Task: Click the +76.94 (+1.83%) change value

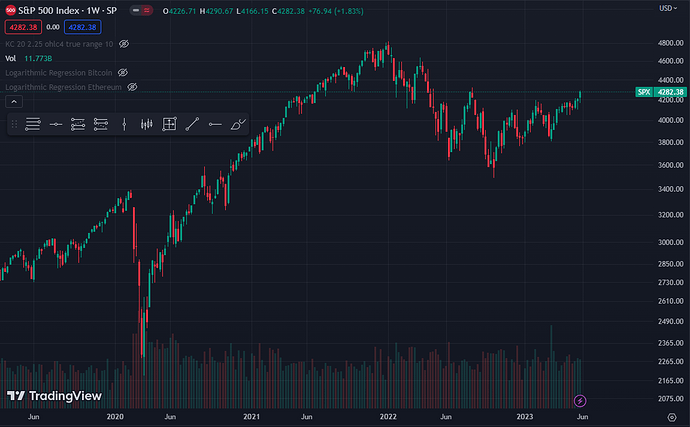Action: pos(336,11)
